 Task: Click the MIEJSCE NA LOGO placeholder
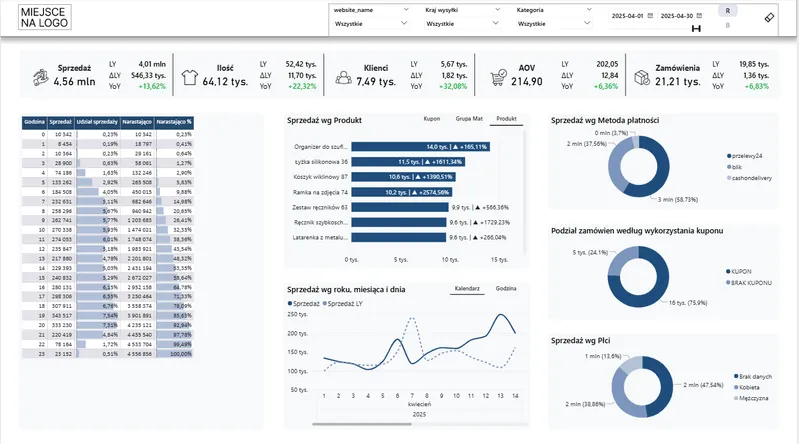(x=45, y=17)
